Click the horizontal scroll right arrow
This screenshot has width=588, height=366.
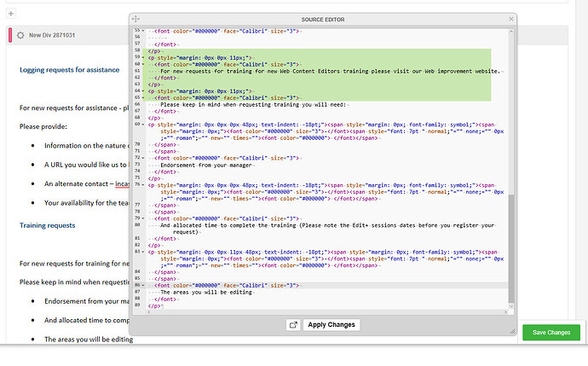(505, 312)
